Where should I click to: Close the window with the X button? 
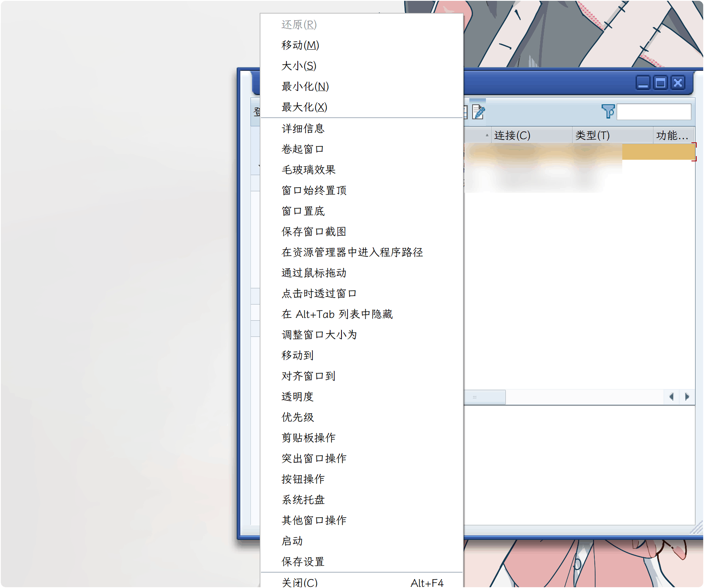(x=678, y=83)
